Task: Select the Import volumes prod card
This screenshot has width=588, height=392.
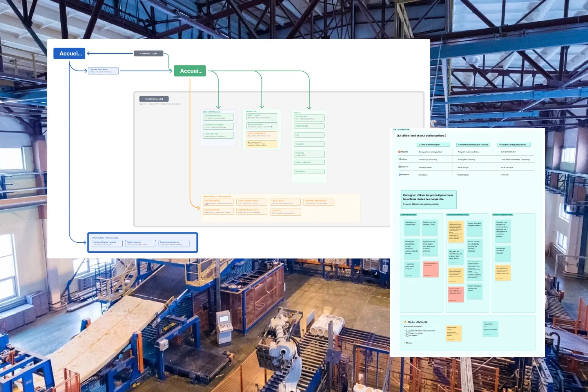Action: tap(262, 134)
